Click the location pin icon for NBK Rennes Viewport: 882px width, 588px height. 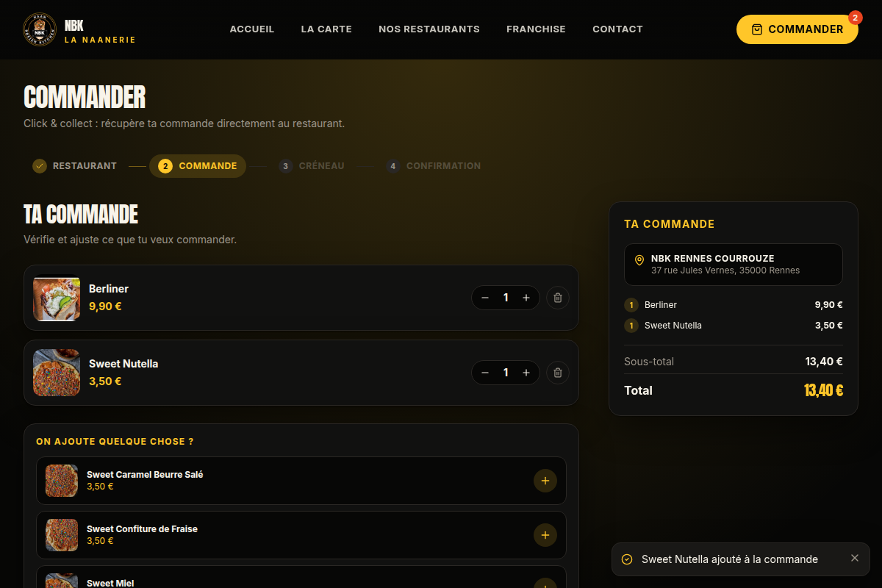click(639, 260)
